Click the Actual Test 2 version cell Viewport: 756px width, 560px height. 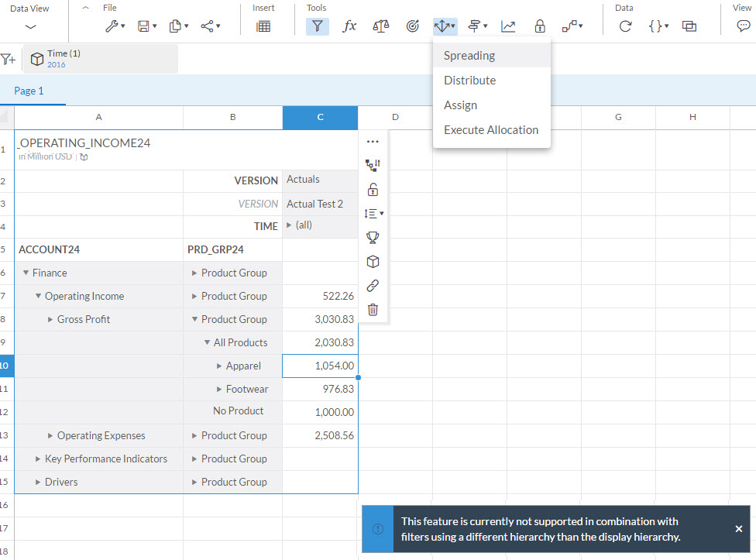320,204
